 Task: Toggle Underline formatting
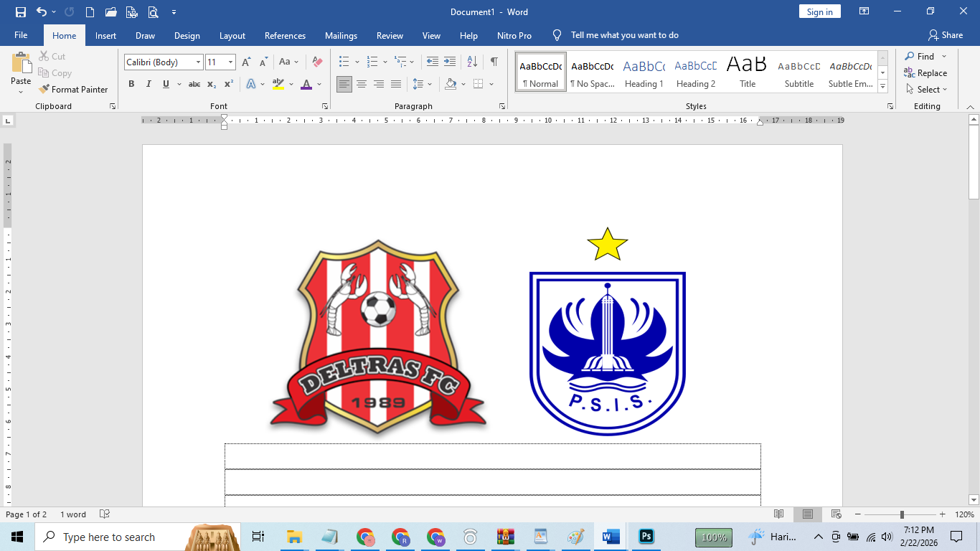(166, 84)
